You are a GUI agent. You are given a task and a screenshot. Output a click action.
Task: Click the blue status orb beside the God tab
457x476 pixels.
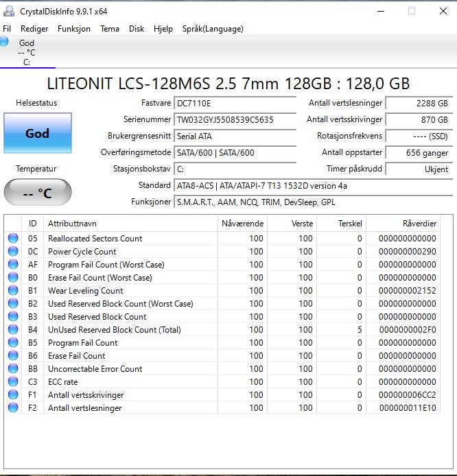[x=4, y=42]
